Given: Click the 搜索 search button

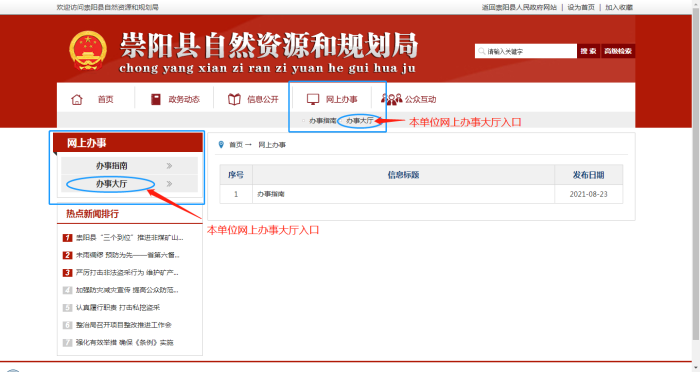Looking at the screenshot, I should [588, 51].
